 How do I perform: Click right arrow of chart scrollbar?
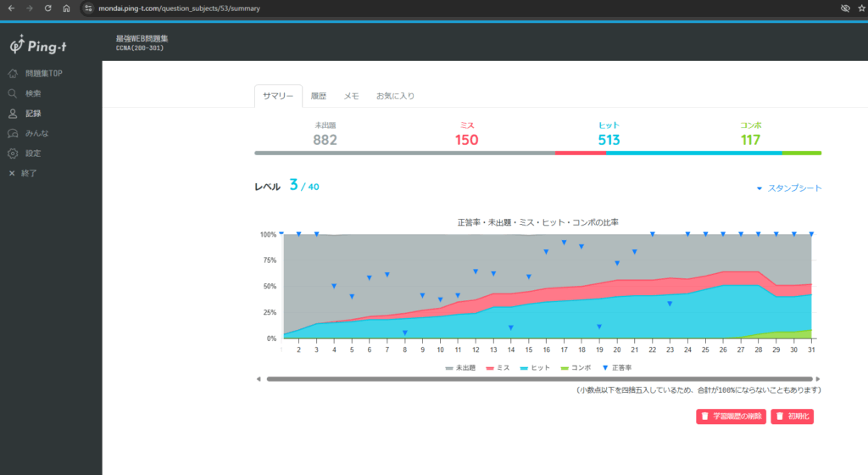818,379
